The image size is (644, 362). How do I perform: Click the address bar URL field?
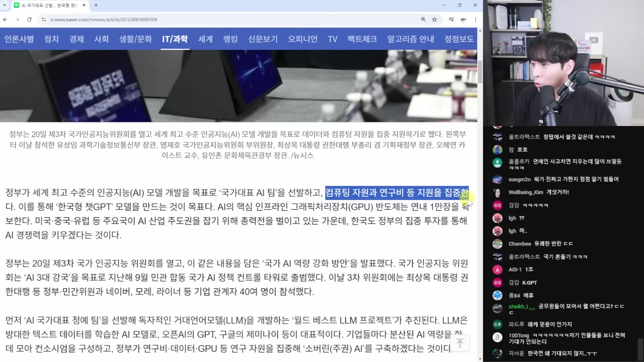click(230, 20)
